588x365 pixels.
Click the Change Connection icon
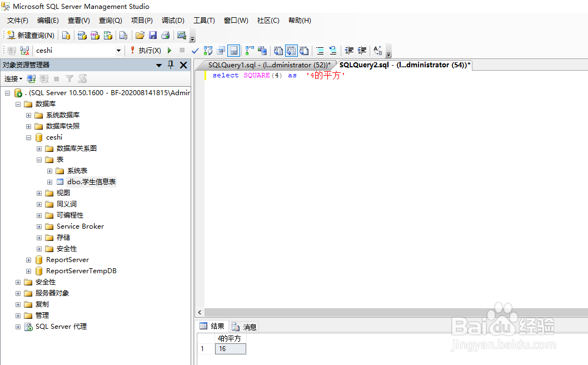tap(25, 50)
